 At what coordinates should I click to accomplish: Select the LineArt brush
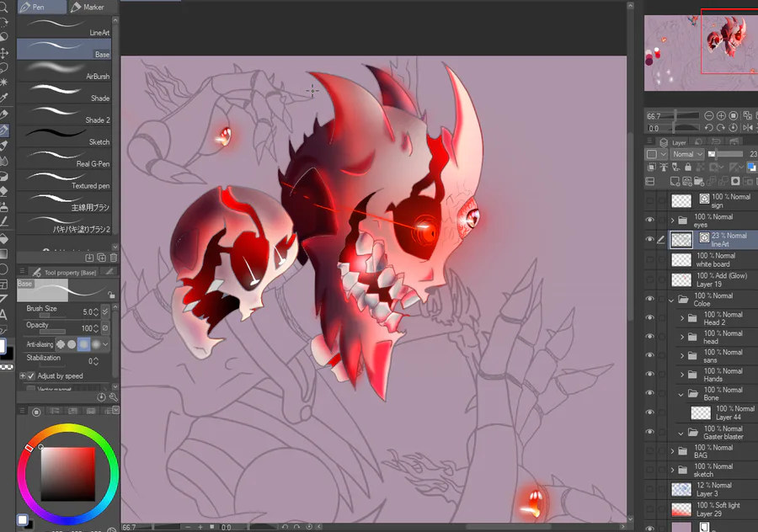pos(64,27)
